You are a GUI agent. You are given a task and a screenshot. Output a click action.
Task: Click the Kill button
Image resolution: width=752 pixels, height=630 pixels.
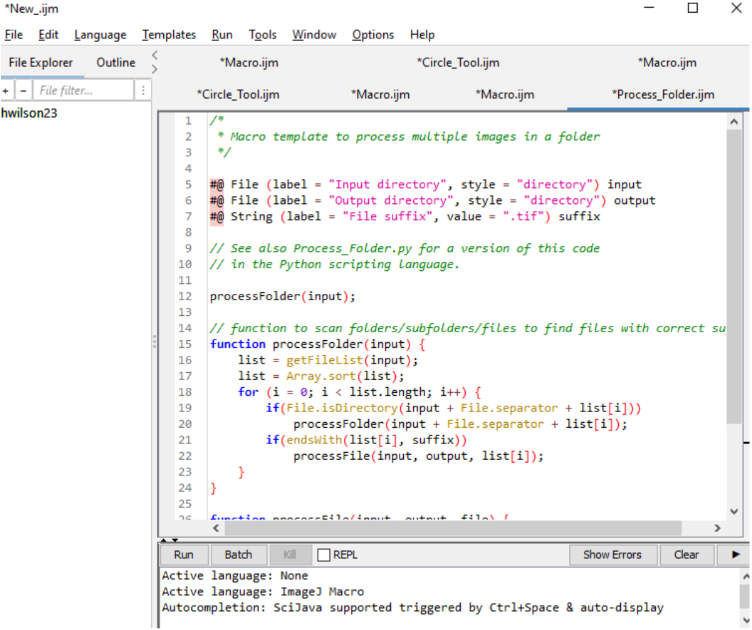[290, 555]
